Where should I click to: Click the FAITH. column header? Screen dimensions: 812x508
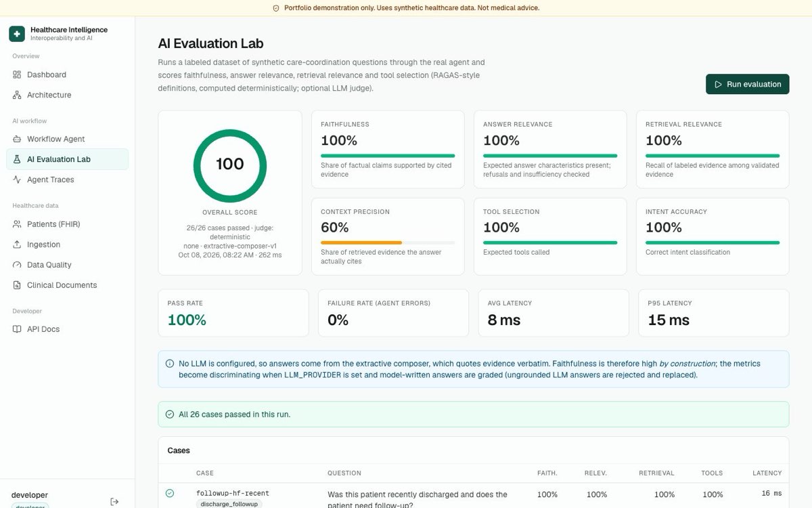point(547,473)
